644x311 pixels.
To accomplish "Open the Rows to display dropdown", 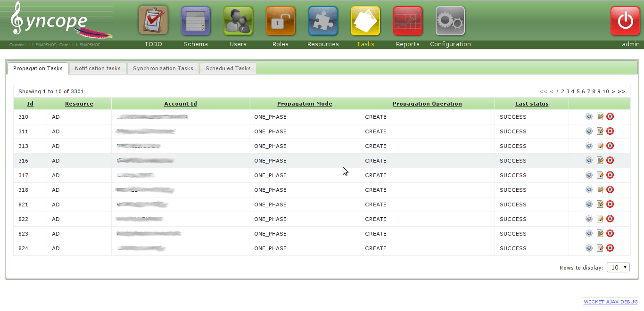I will pyautogui.click(x=618, y=267).
